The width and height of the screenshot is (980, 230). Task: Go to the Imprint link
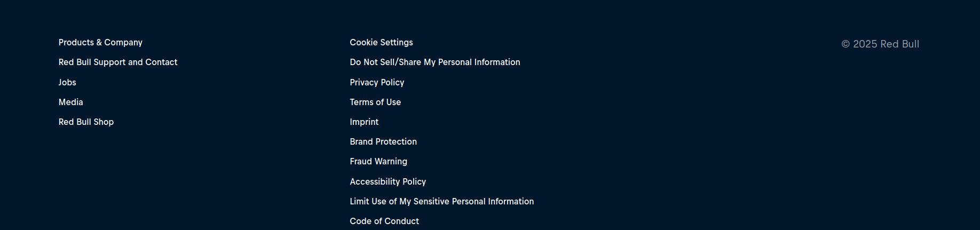(x=364, y=122)
